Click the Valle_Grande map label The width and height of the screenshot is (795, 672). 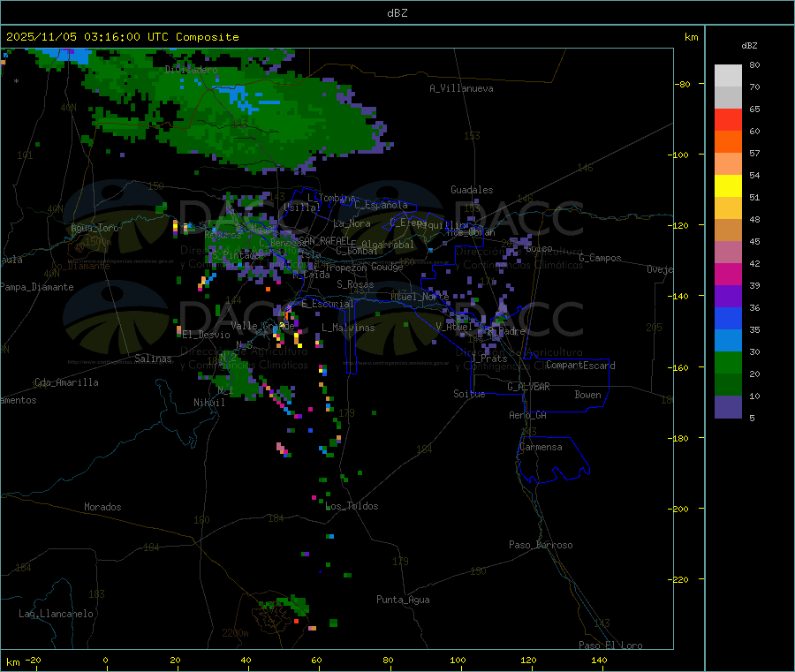click(x=262, y=326)
